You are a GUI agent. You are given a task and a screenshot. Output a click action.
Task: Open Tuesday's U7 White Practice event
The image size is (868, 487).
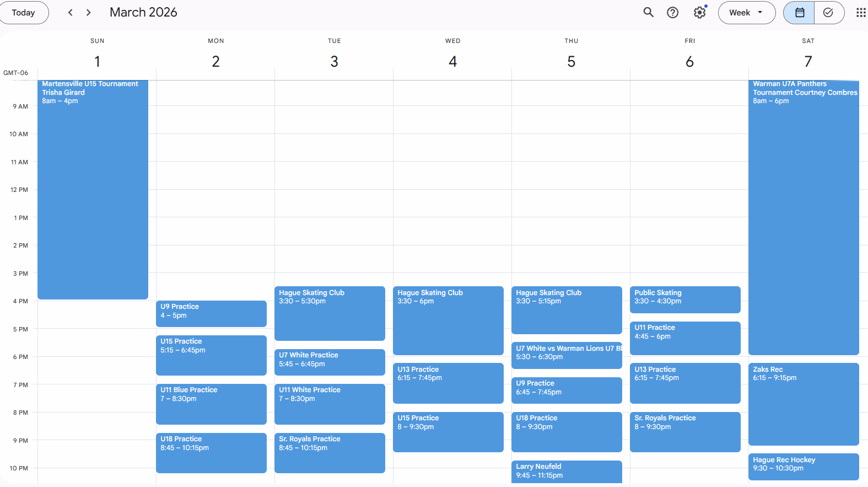tap(329, 362)
